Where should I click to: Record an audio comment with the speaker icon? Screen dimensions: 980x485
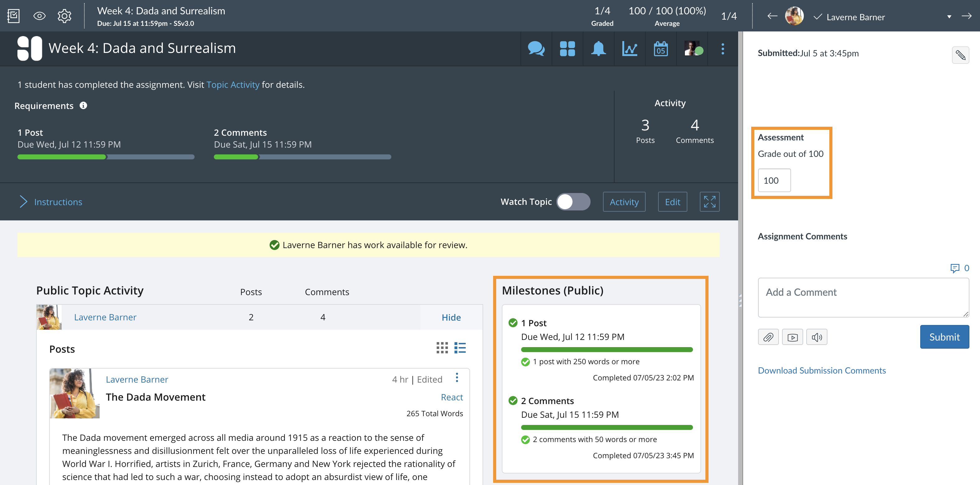coord(817,337)
